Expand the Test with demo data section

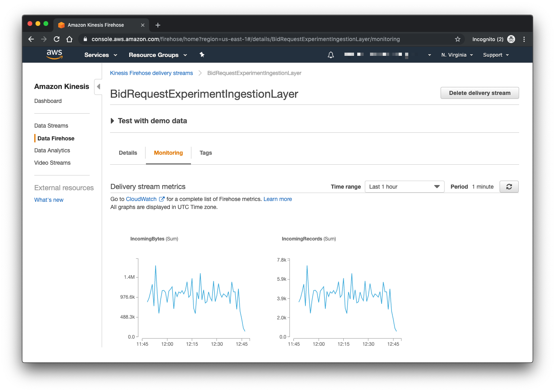149,121
